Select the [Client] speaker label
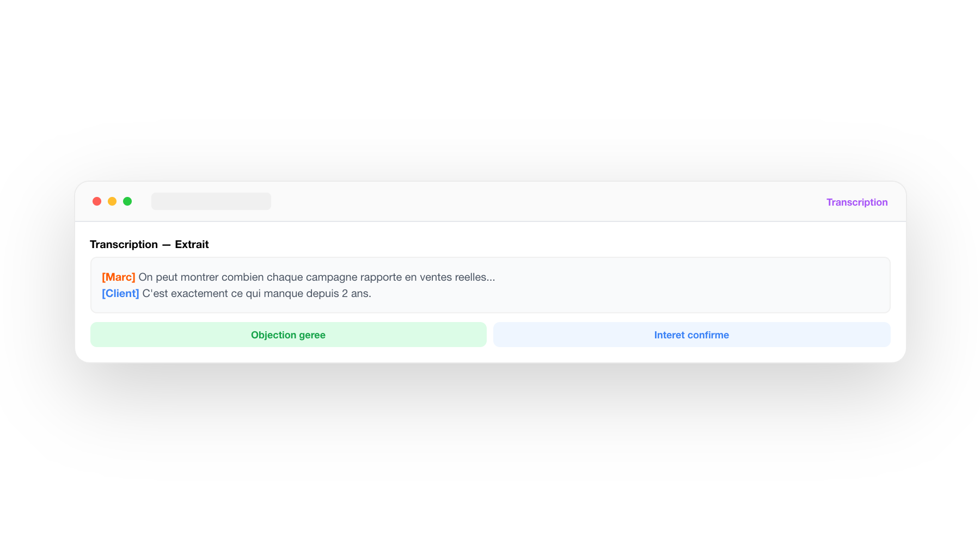Image resolution: width=980 pixels, height=544 pixels. coord(121,293)
